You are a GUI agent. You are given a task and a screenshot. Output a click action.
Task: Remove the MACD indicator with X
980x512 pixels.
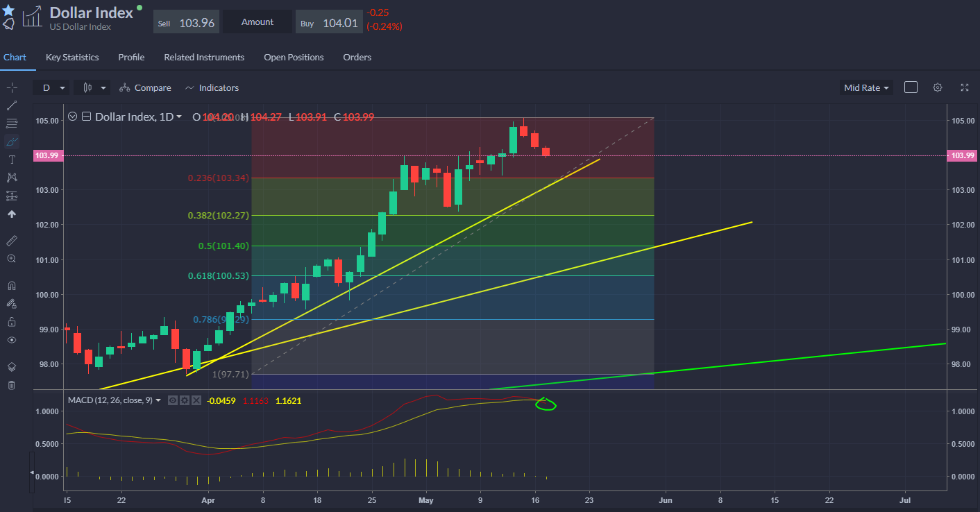(x=196, y=400)
